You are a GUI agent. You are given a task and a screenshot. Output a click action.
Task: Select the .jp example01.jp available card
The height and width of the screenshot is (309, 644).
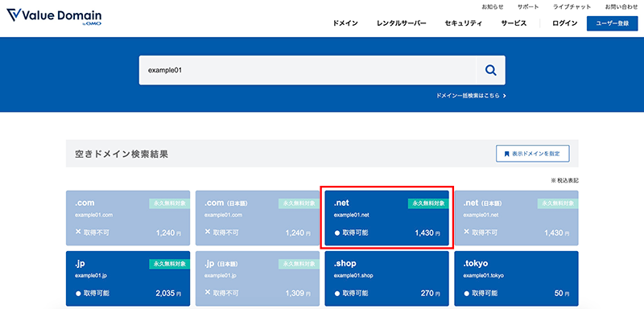(128, 278)
